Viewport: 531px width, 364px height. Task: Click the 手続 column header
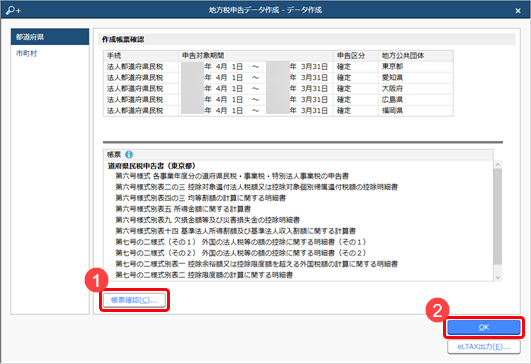click(x=141, y=56)
